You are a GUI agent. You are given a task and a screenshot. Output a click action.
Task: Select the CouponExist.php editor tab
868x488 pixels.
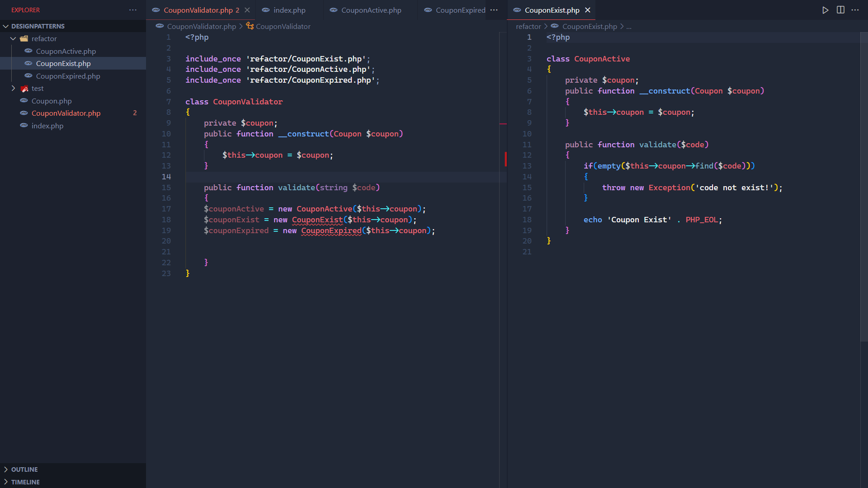click(552, 10)
